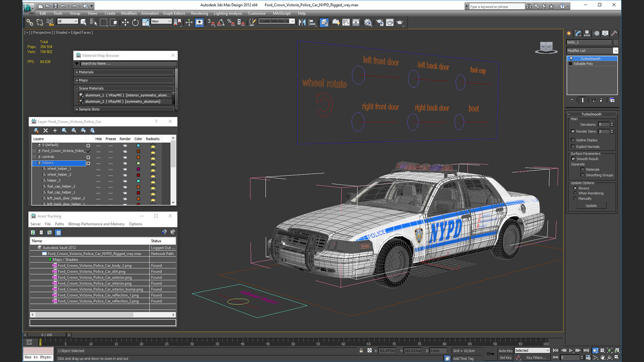Viewport: 644px width, 362px height.
Task: Click Delete layer X icon in Layer dialog
Action: point(46,130)
